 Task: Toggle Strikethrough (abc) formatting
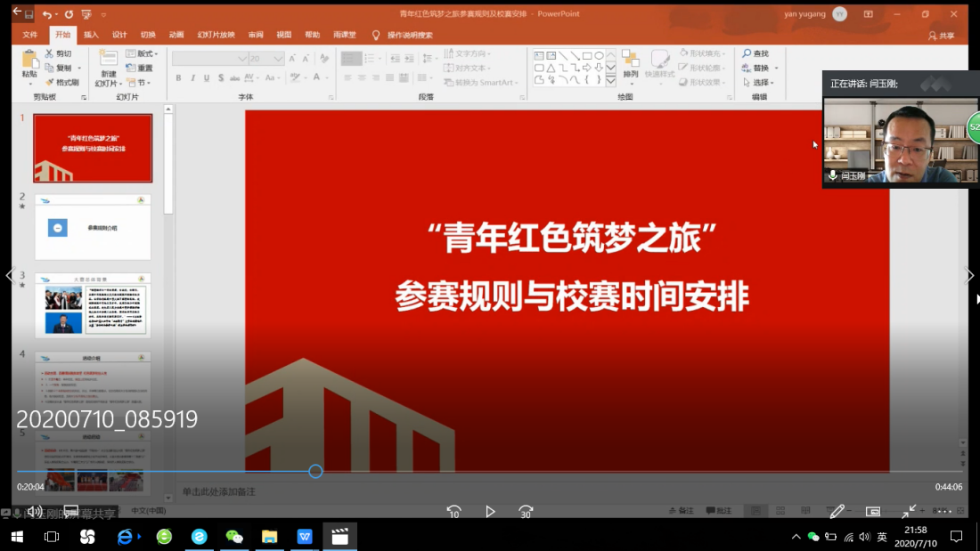tap(234, 78)
